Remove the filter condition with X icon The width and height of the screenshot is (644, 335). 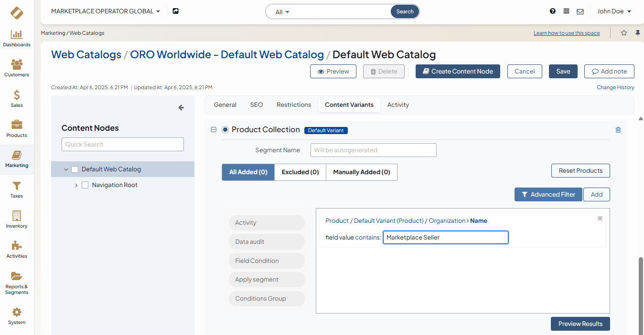click(600, 219)
